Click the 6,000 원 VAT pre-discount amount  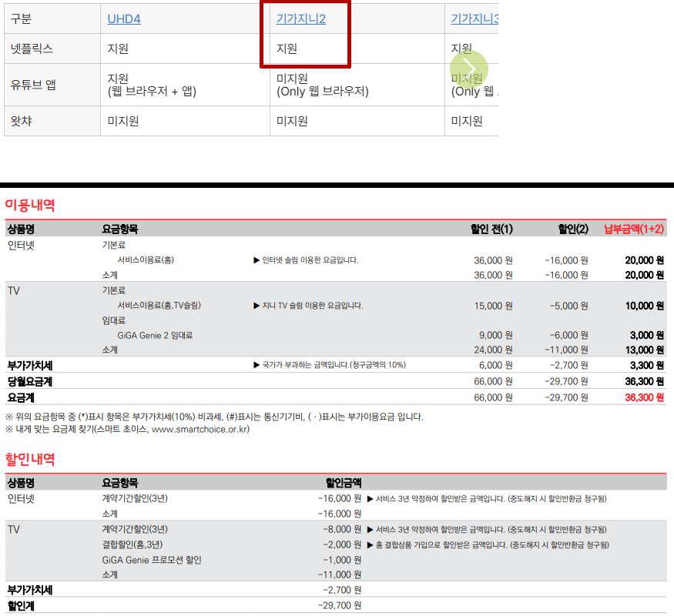point(495,365)
